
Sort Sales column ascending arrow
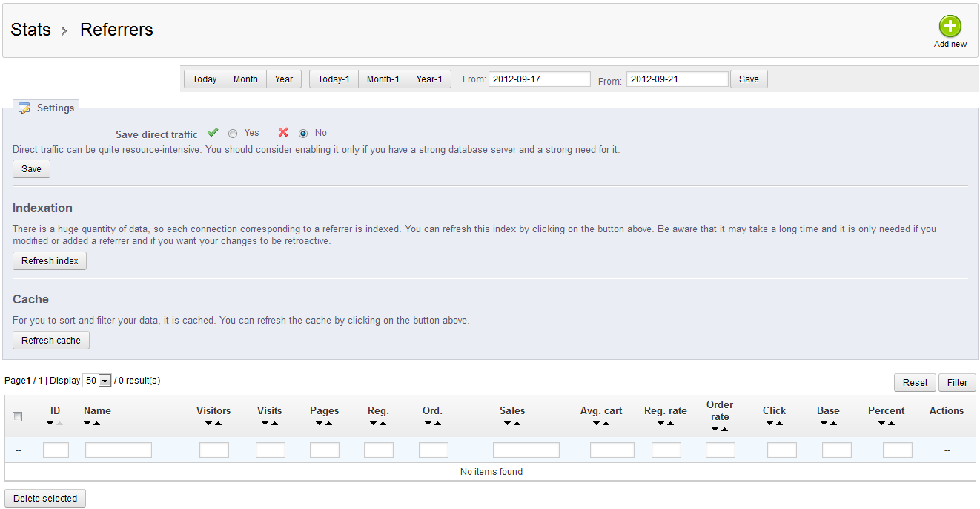[517, 424]
